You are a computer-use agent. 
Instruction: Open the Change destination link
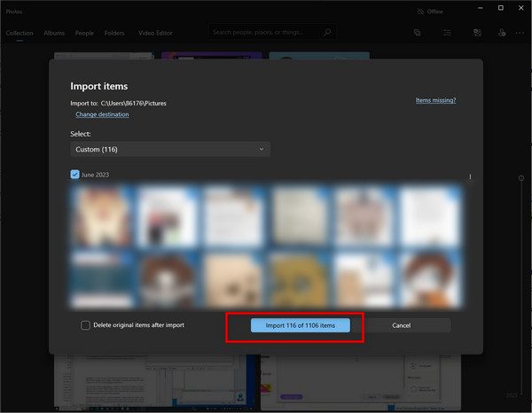coord(102,114)
